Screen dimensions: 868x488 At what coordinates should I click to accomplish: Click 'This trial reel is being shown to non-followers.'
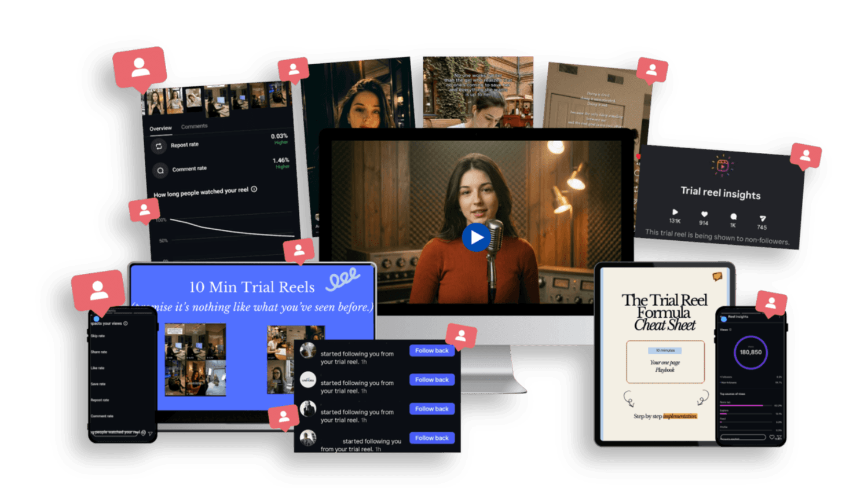(717, 237)
